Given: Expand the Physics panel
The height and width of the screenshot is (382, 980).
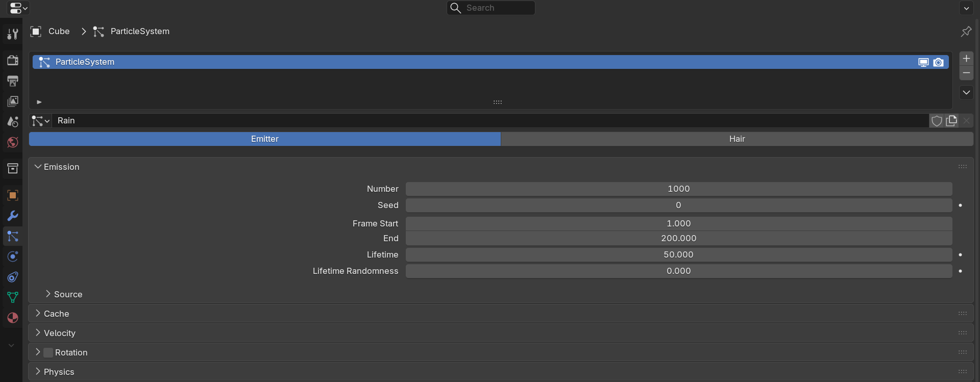Looking at the screenshot, I should (38, 372).
